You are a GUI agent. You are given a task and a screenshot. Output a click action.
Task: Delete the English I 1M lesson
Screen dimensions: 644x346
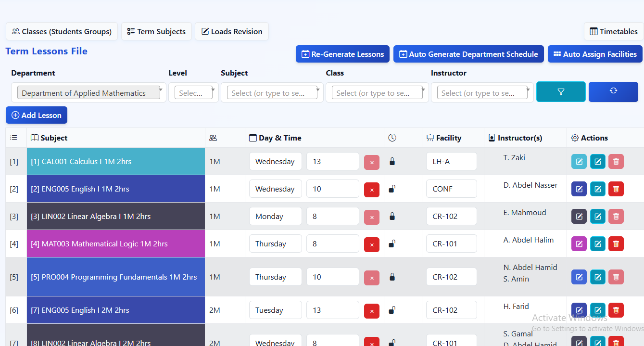[x=616, y=189]
